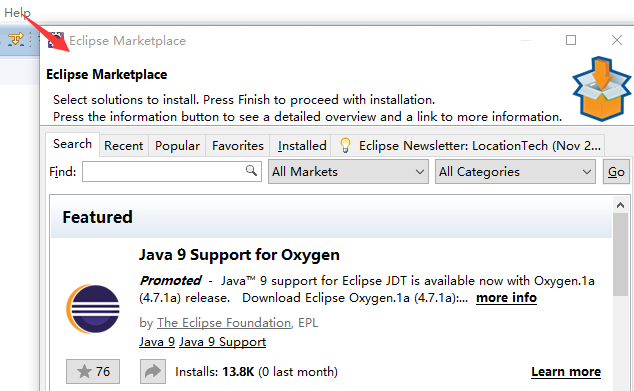Maximize the Eclipse Marketplace dialog

571,40
